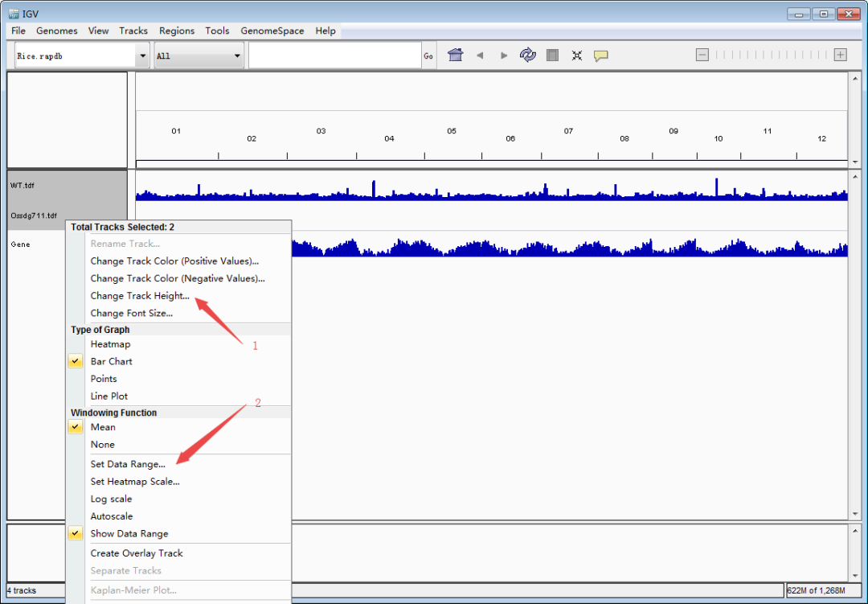Viewport: 868px width, 604px height.
Task: Click zoom out minus on zoom slider
Action: click(x=702, y=55)
